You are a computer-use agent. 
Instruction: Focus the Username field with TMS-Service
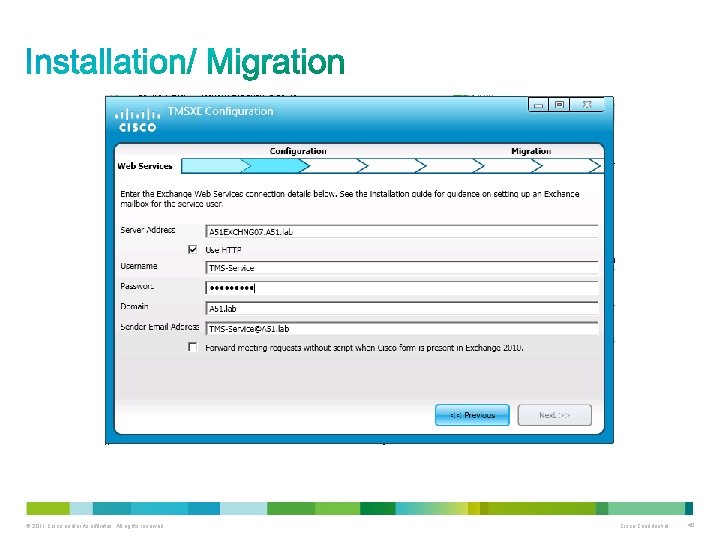[402, 268]
